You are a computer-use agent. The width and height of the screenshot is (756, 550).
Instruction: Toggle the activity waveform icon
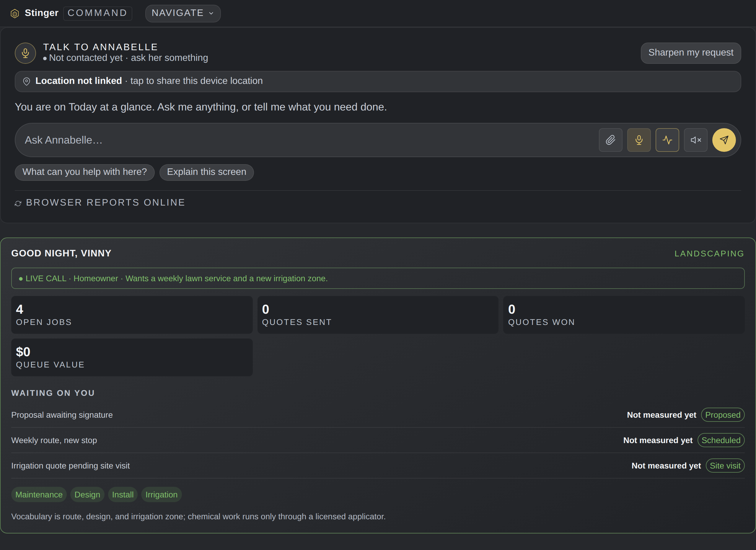click(667, 140)
